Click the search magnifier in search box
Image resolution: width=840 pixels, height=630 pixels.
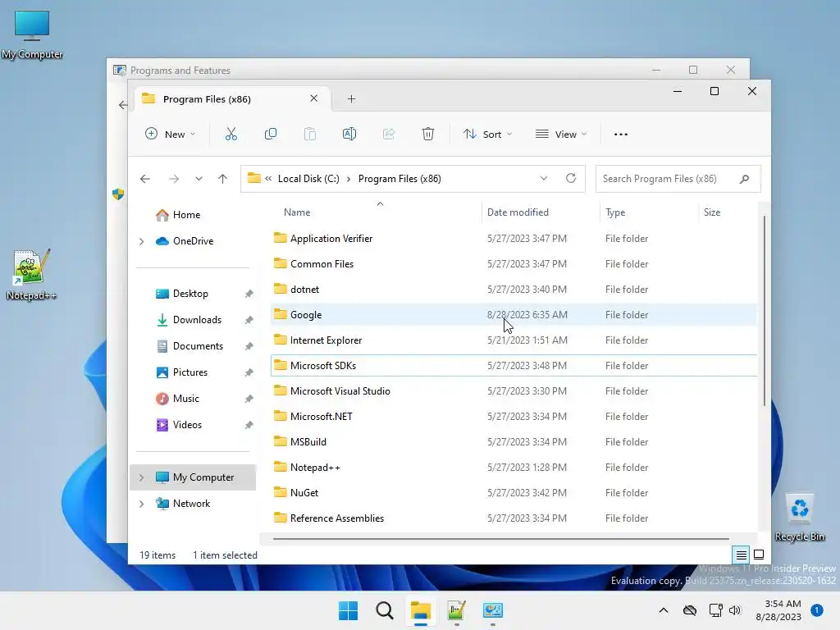point(744,179)
